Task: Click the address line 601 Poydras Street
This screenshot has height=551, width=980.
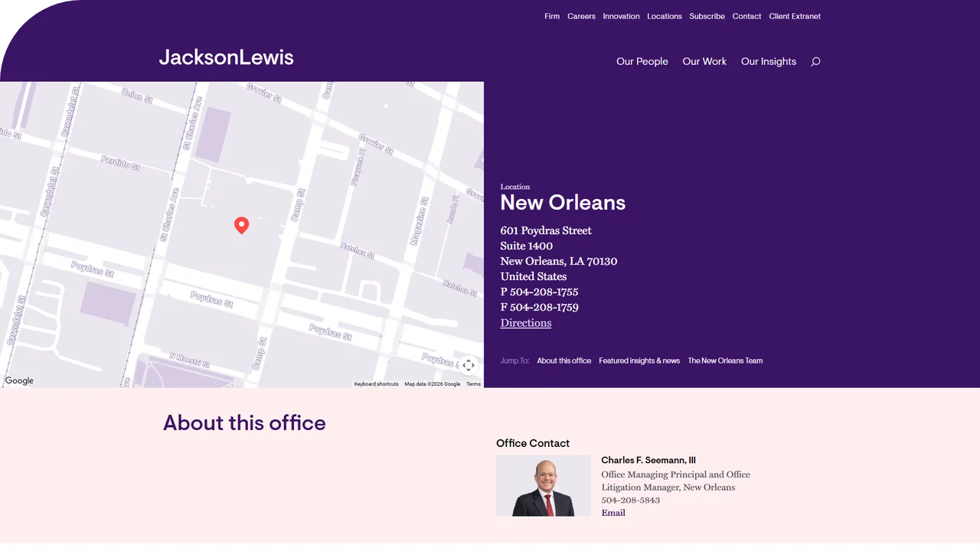Action: [546, 230]
